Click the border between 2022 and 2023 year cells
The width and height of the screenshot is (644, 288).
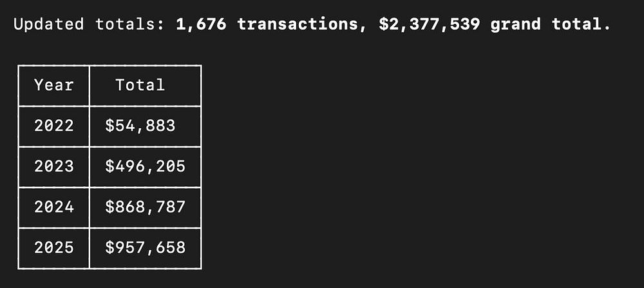(54, 146)
